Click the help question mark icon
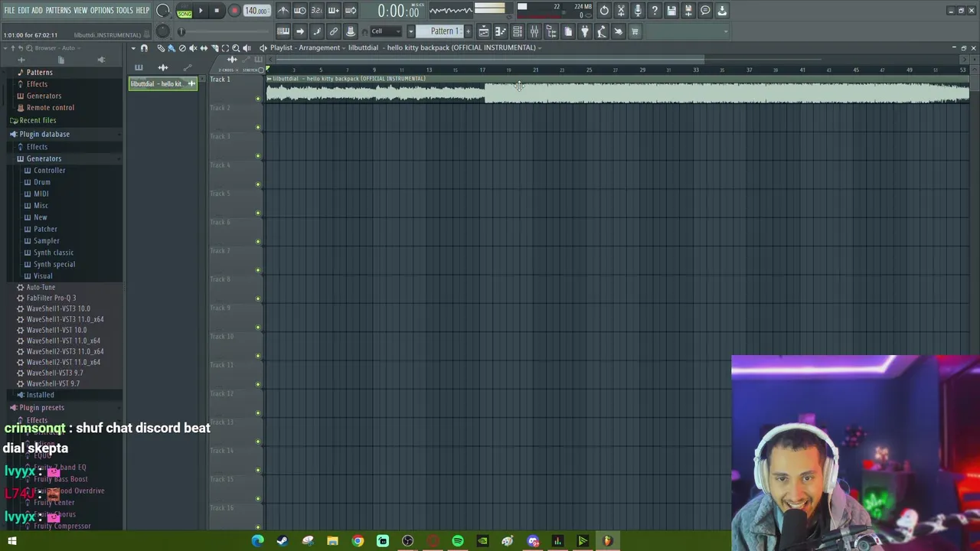980x551 pixels. point(655,11)
